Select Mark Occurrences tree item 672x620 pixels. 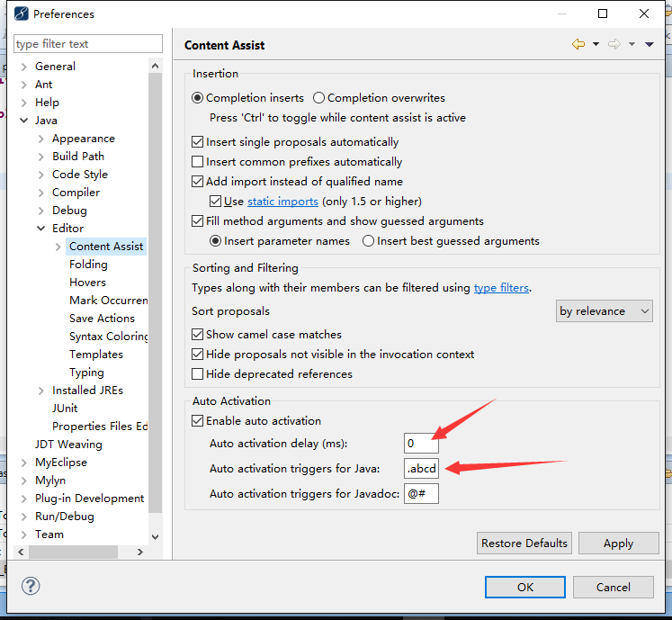click(x=109, y=301)
